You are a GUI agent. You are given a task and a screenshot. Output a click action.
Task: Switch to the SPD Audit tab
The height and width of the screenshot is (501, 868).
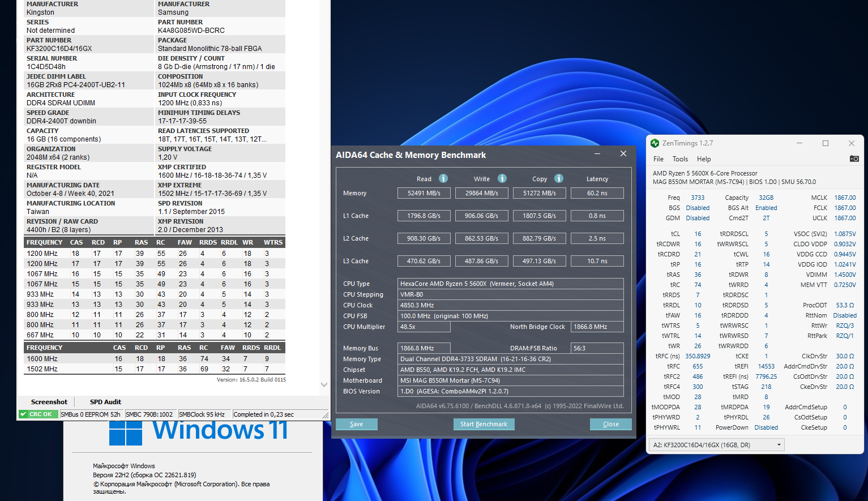coord(105,402)
